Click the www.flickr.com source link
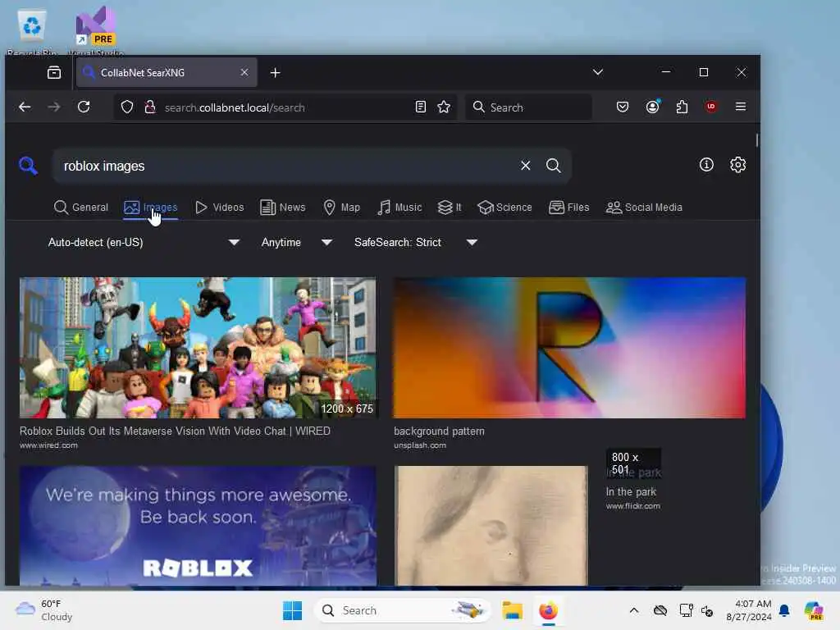The width and height of the screenshot is (840, 630). tap(632, 505)
